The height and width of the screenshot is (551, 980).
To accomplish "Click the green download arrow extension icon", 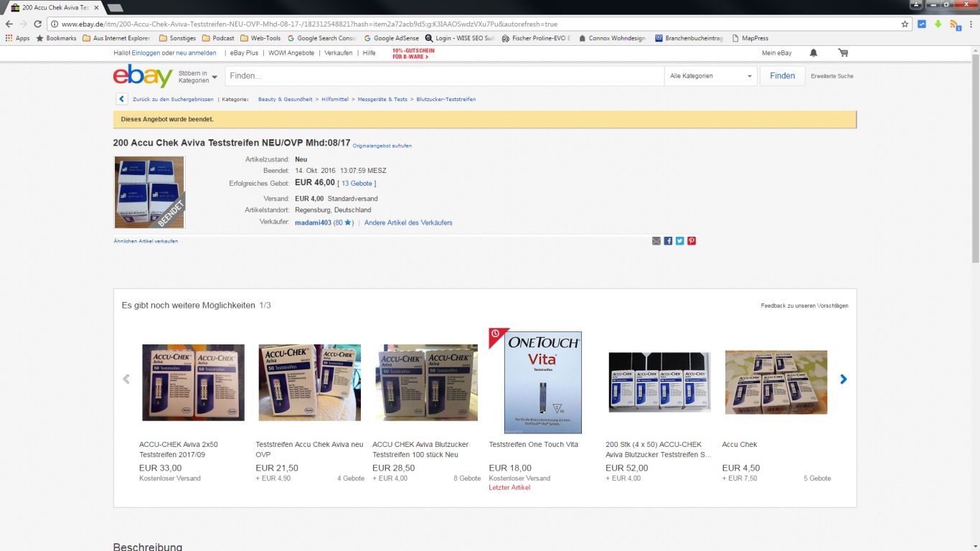I will point(938,24).
